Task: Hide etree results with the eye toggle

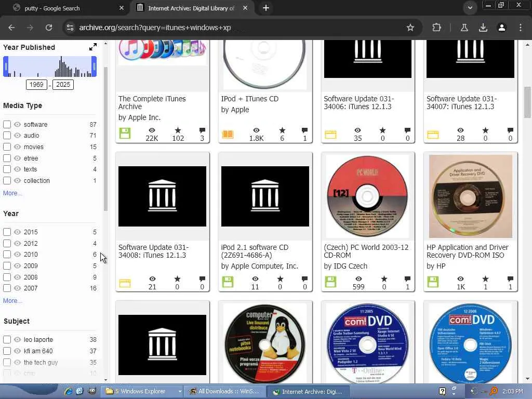Action: coord(17,158)
